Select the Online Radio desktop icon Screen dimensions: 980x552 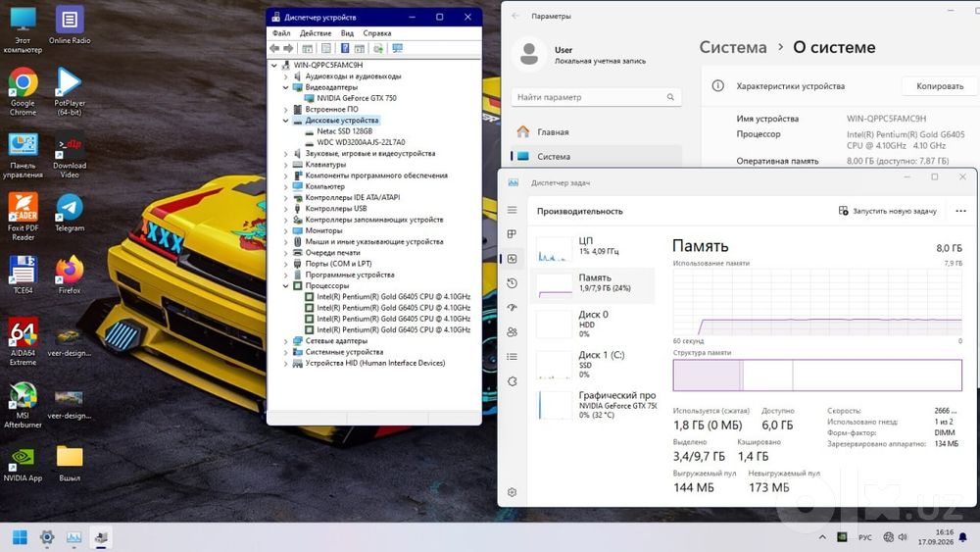point(70,25)
